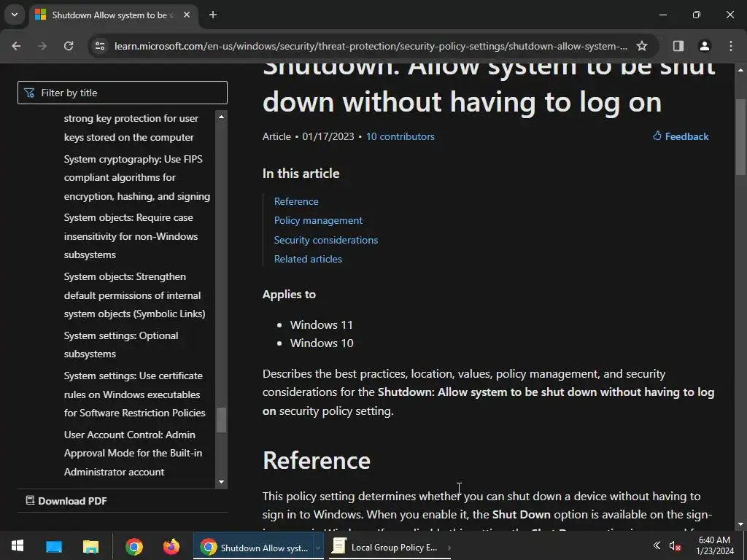The image size is (747, 560).
Task: Click the Feedback button
Action: point(681,136)
